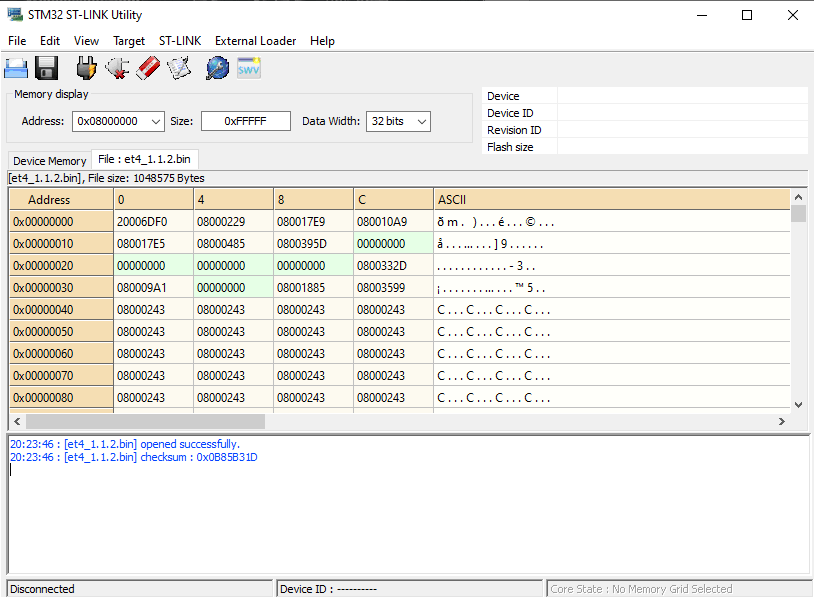Open the File menu

pyautogui.click(x=17, y=41)
